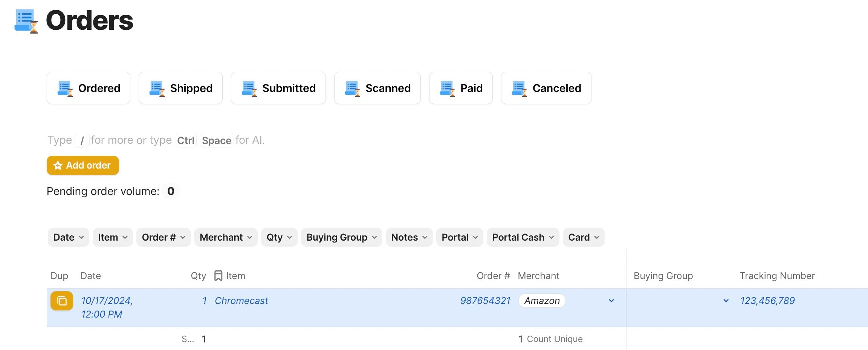The height and width of the screenshot is (350, 868).
Task: Click the order number 987654321
Action: click(485, 301)
